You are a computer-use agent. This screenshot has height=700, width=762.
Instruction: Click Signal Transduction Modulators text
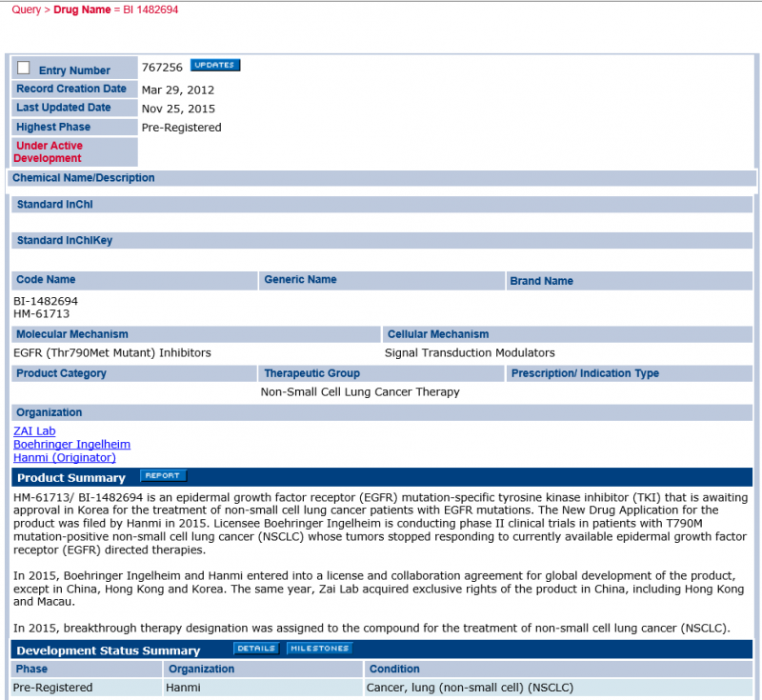point(470,352)
